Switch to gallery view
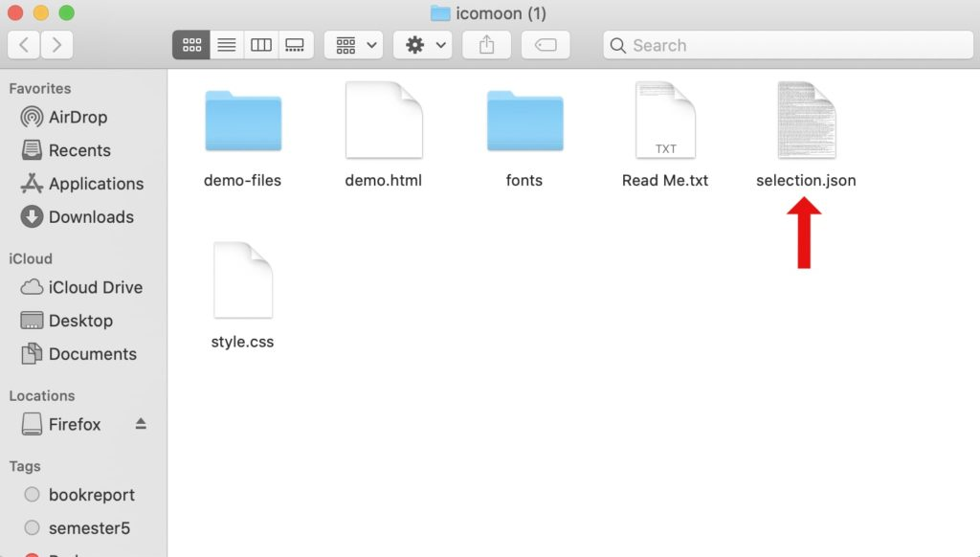The height and width of the screenshot is (557, 980). pyautogui.click(x=293, y=44)
